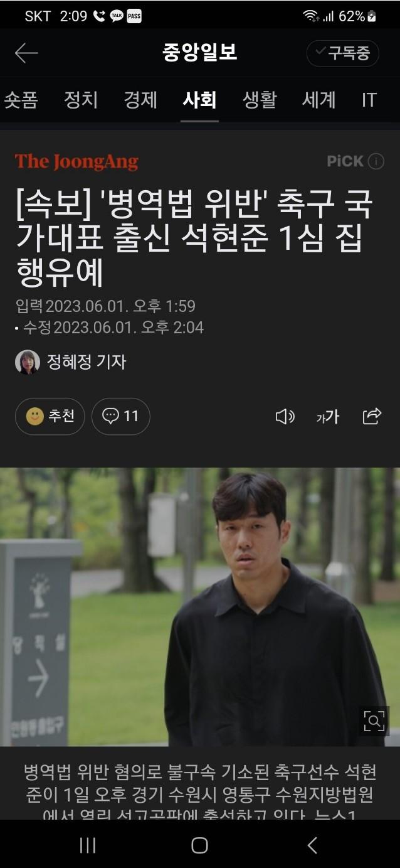400x868 pixels.
Task: Tap the 추천 recommend smiley button
Action: 50,416
